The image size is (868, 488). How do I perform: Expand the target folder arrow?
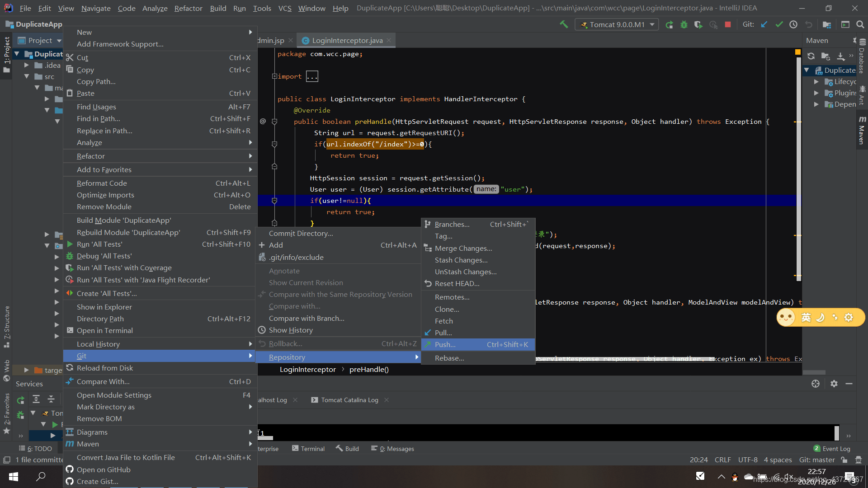(x=26, y=370)
